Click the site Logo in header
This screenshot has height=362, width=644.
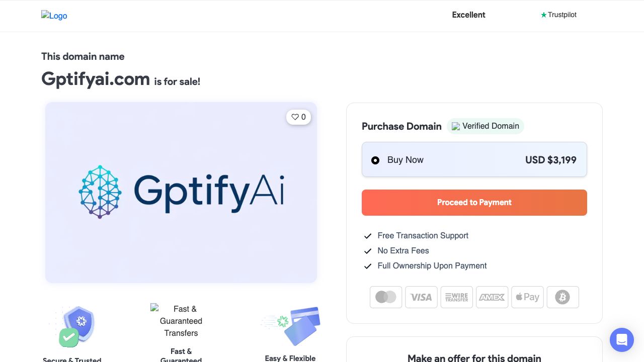point(54,16)
